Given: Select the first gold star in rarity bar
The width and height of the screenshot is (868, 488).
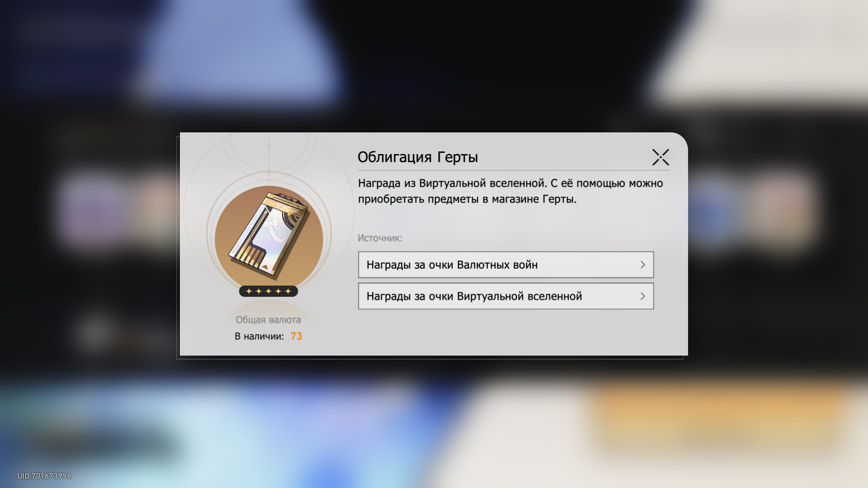Looking at the screenshot, I should coord(249,291).
